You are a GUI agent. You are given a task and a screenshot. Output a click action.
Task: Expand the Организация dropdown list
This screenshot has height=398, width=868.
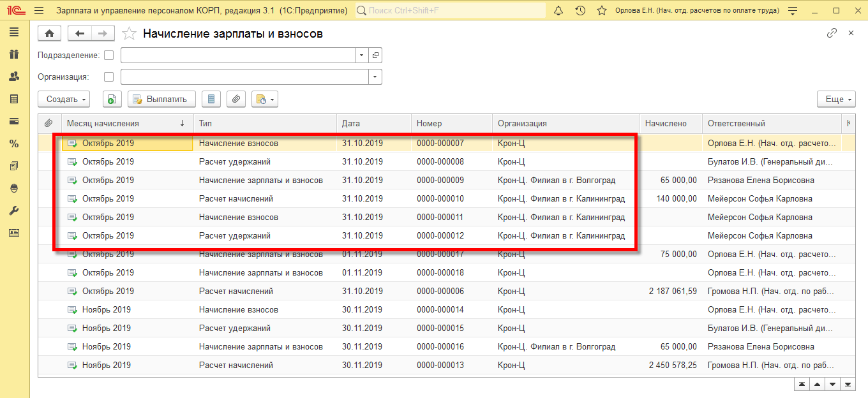point(375,77)
